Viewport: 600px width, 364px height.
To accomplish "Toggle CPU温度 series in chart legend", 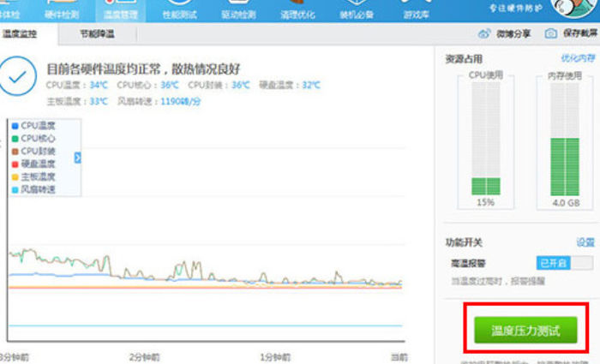I will click(x=15, y=125).
